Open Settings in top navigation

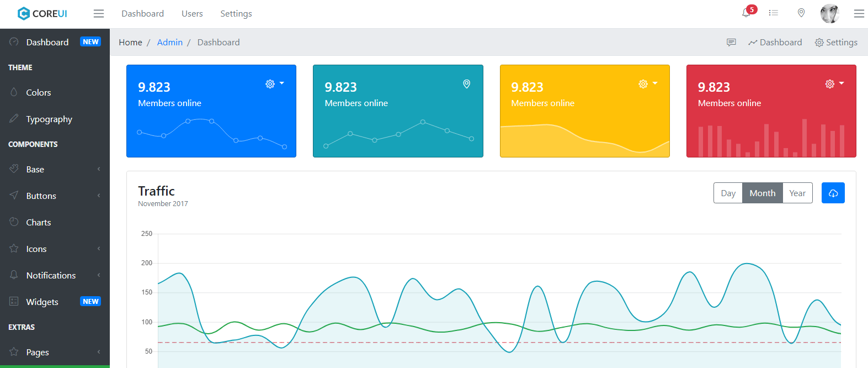click(x=236, y=13)
